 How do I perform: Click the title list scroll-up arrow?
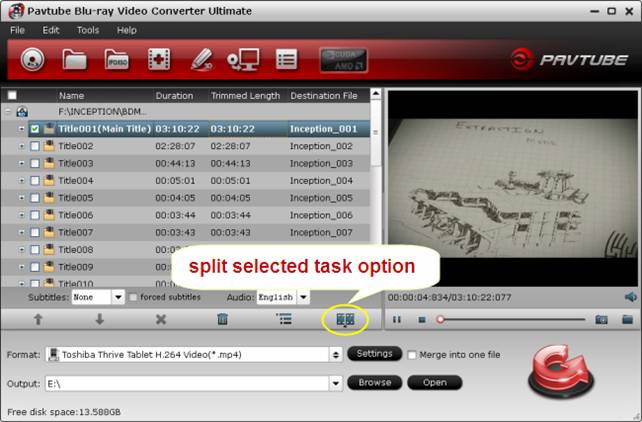pyautogui.click(x=375, y=94)
